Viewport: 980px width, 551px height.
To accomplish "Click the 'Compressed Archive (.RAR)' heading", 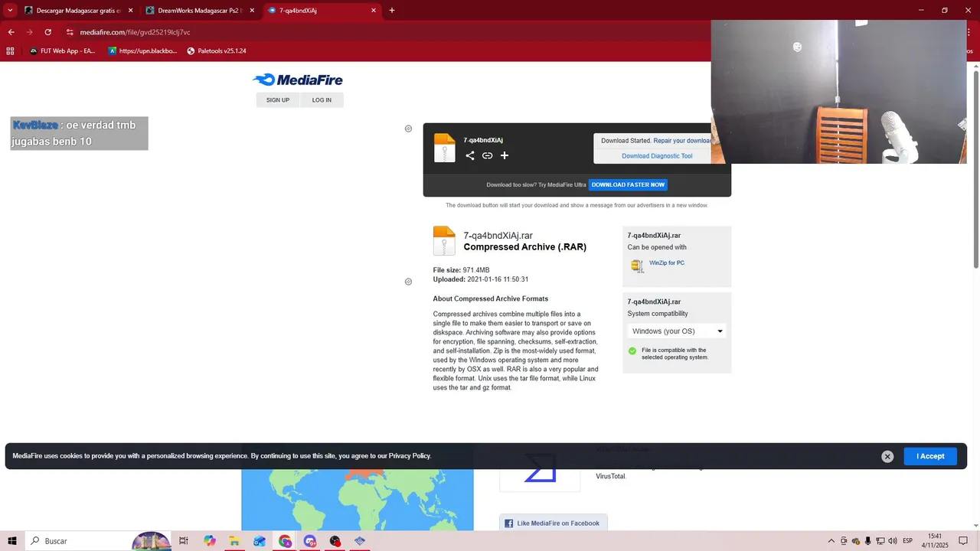I will coord(525,247).
